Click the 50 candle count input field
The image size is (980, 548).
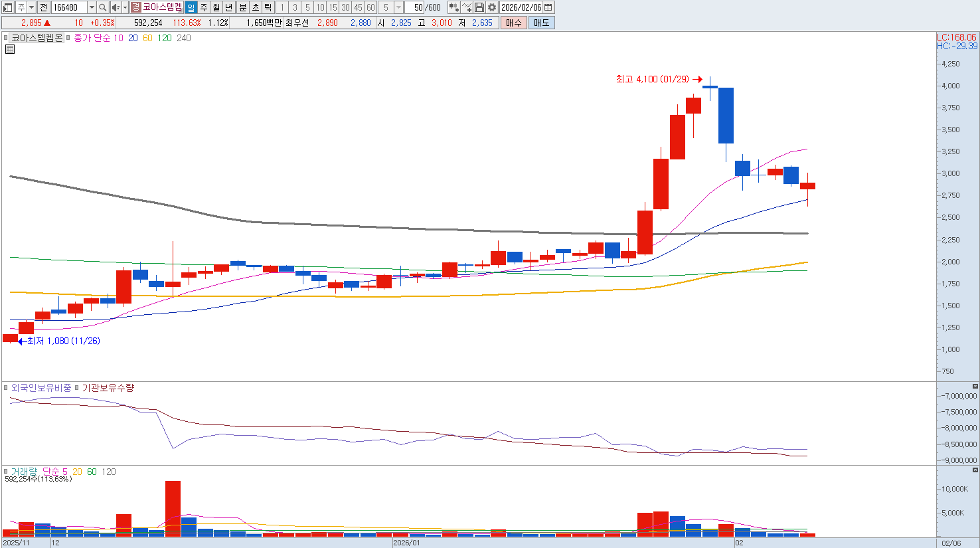418,7
